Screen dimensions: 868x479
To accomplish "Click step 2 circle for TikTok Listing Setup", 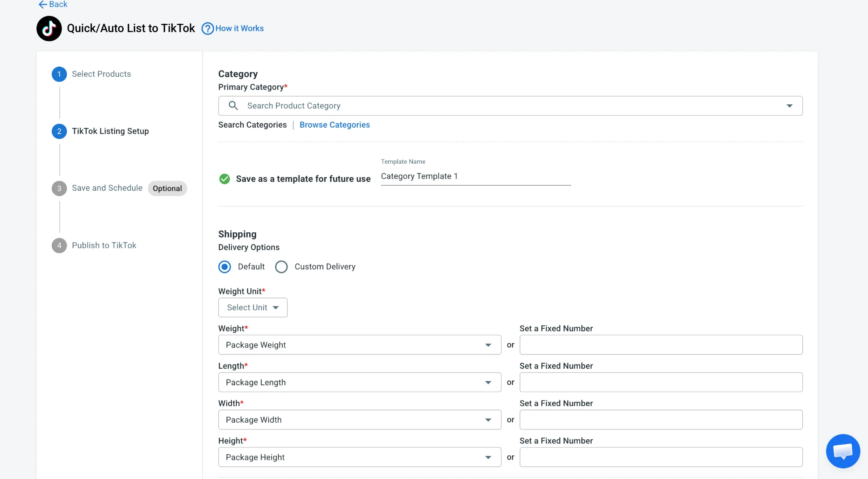I will [59, 131].
